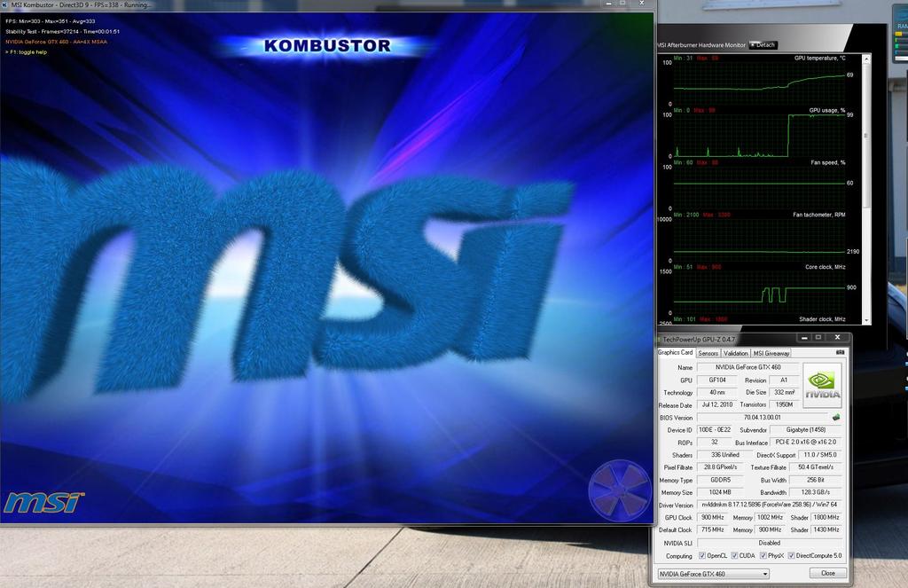The image size is (908, 588).
Task: Click the scroll-up arrow in Afterburner monitor
Action: 866,59
